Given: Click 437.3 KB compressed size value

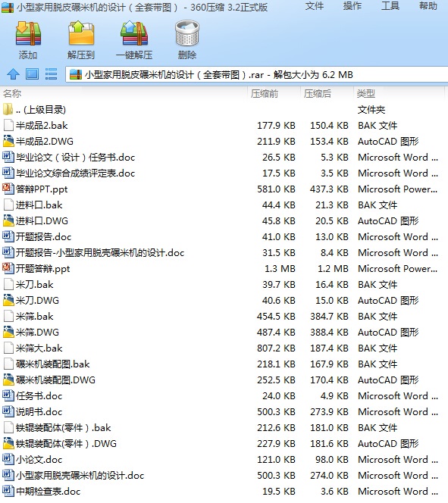Looking at the screenshot, I should (x=329, y=189).
